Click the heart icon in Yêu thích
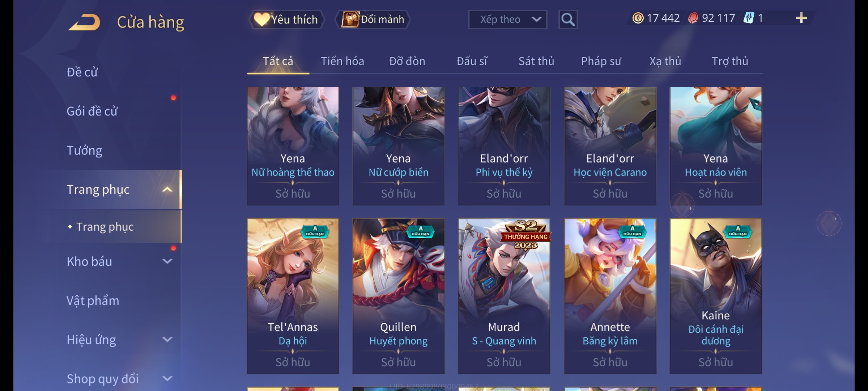Screen dimensions: 868x391 pos(261,20)
